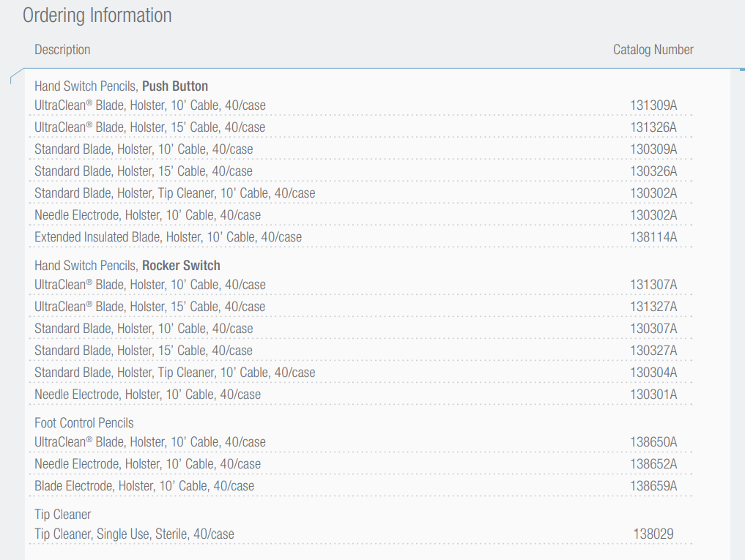
Task: Select the Tip Cleaner, Single Use, Sterile row
Action: pyautogui.click(x=134, y=534)
